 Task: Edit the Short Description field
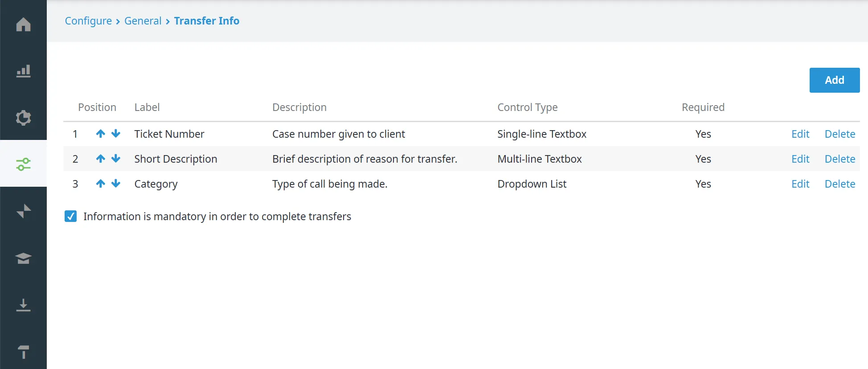click(x=800, y=159)
